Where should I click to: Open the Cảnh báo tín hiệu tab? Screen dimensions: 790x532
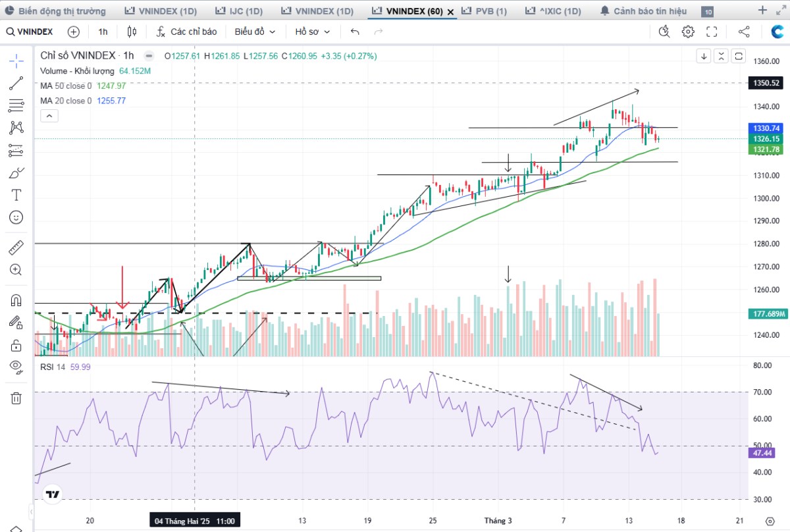click(x=644, y=11)
